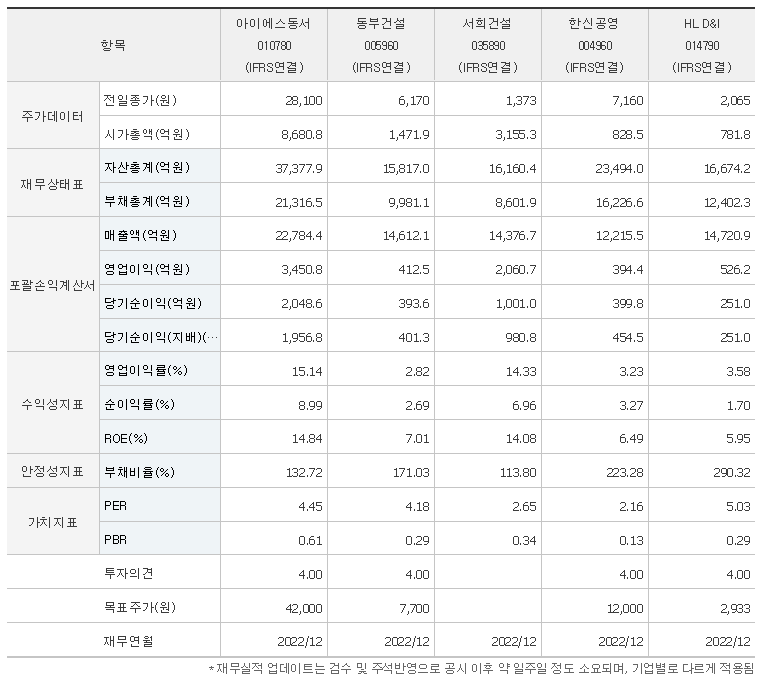Click total assets value 37,377.9
The image size is (766, 677).
click(x=298, y=169)
